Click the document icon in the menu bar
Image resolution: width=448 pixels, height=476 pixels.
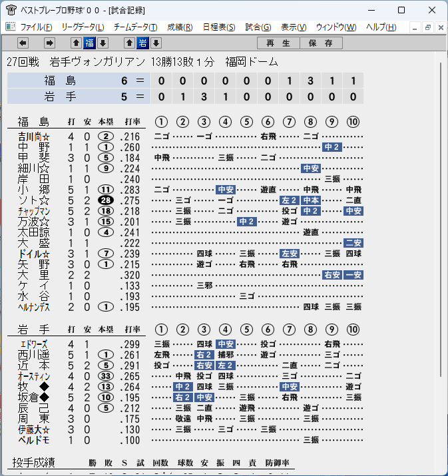point(11,27)
